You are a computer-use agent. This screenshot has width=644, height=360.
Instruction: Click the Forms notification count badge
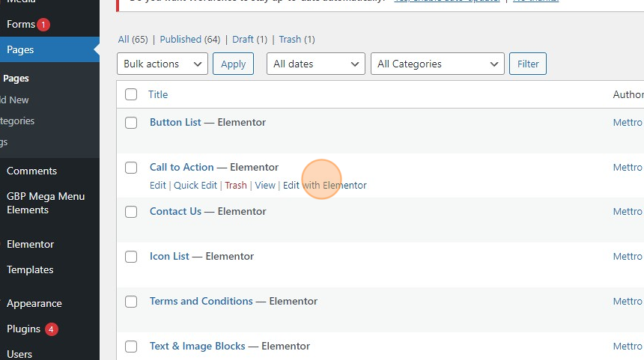pos(43,25)
